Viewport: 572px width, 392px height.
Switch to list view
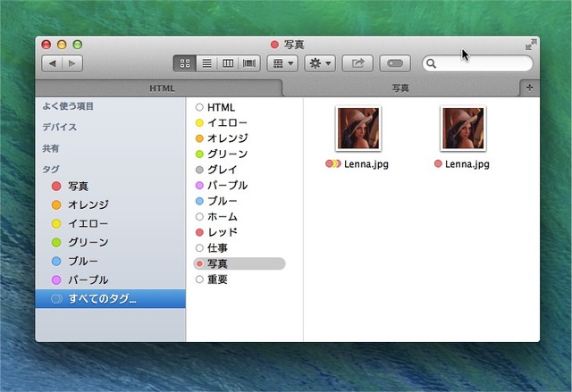[x=206, y=63]
